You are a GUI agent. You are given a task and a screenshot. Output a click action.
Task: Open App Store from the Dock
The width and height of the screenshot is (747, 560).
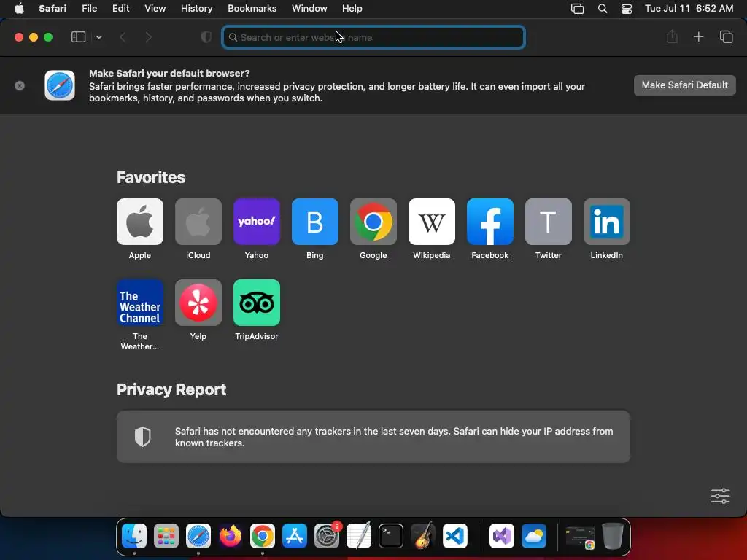coord(295,536)
